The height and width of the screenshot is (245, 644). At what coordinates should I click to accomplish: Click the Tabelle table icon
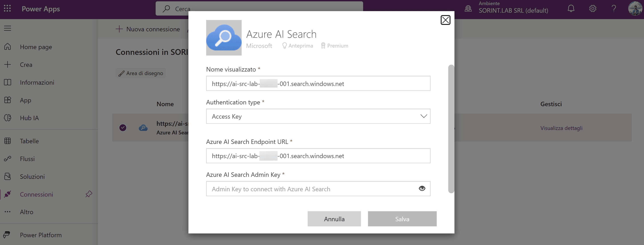coord(8,141)
